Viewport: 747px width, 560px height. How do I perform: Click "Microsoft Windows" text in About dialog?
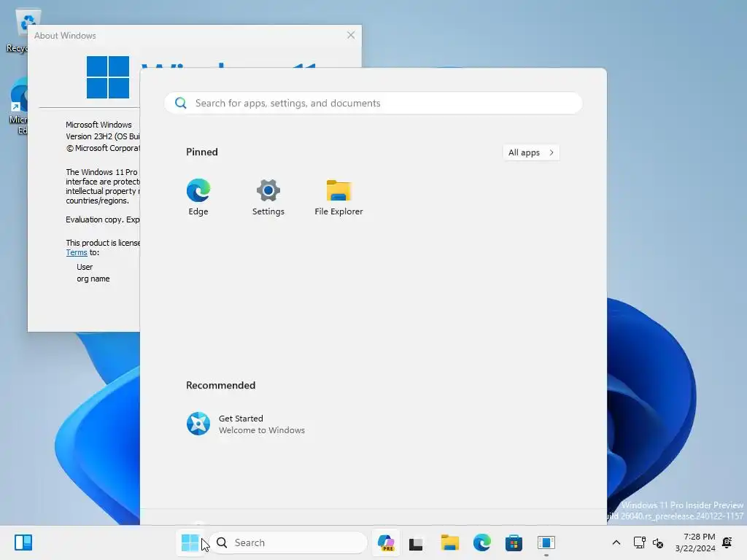coord(98,125)
